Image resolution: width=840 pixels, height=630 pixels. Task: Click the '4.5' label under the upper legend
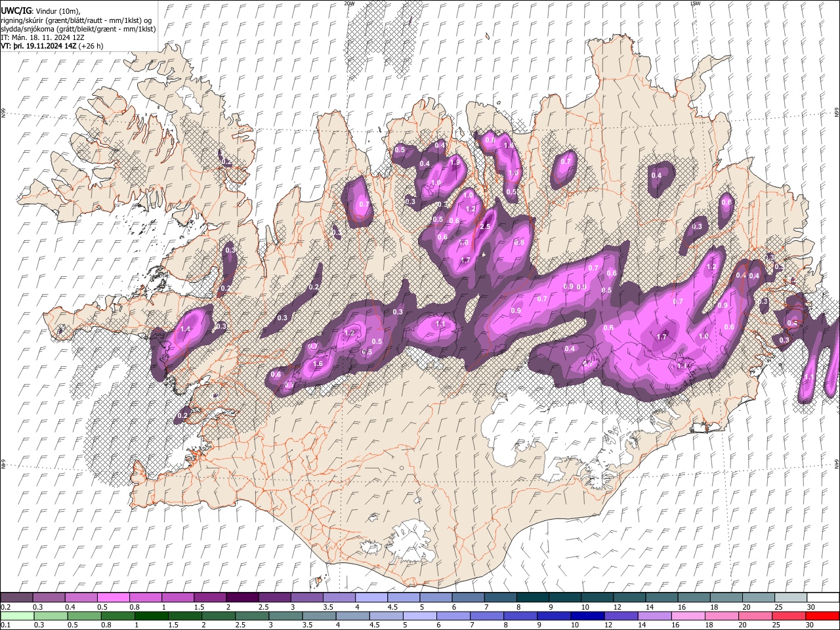pos(392,607)
